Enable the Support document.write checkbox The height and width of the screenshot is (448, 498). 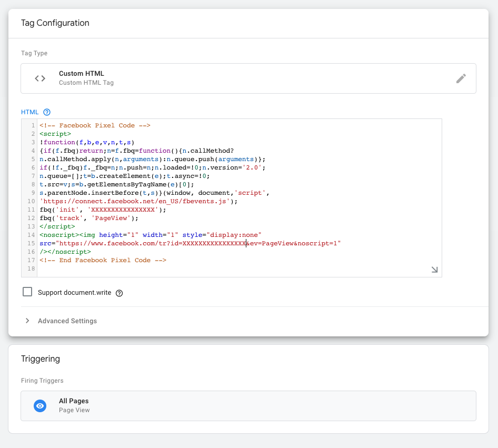coord(27,292)
